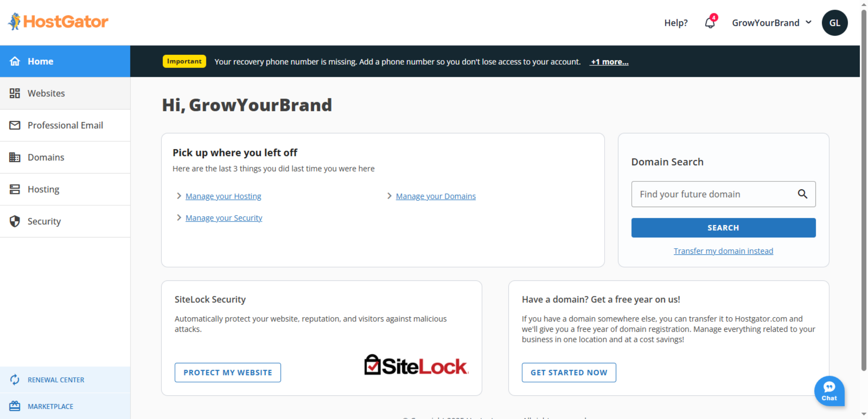Open the Security shield icon
The image size is (868, 419).
pos(14,221)
